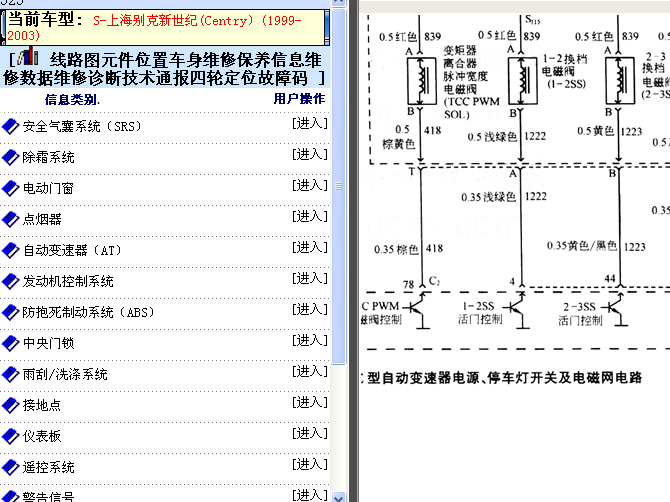Click the TCC PWM SOL solenoid label
The width and height of the screenshot is (670, 502).
(470, 82)
